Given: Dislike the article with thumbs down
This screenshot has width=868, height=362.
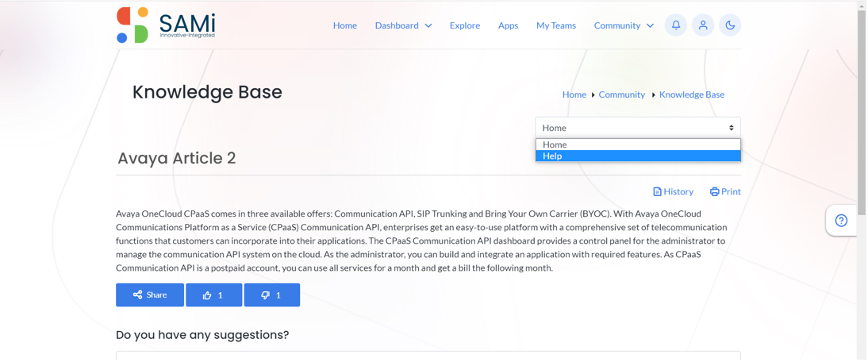Looking at the screenshot, I should (272, 295).
